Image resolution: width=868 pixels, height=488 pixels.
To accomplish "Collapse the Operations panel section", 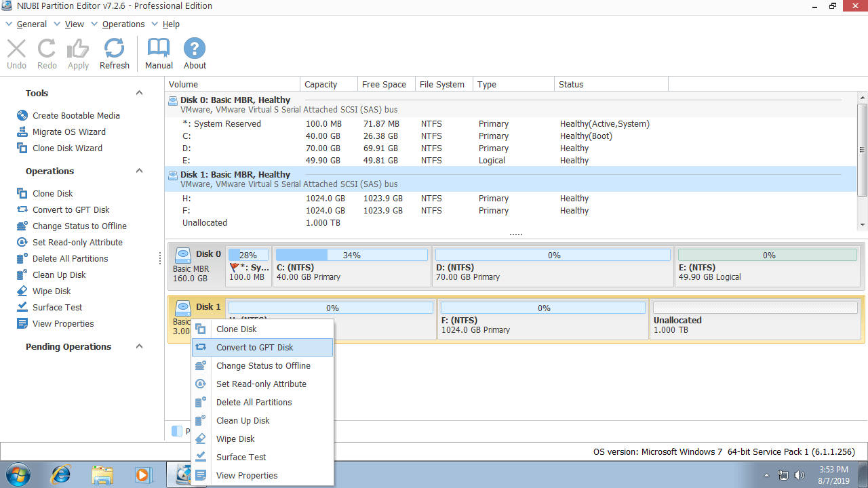I will 139,171.
